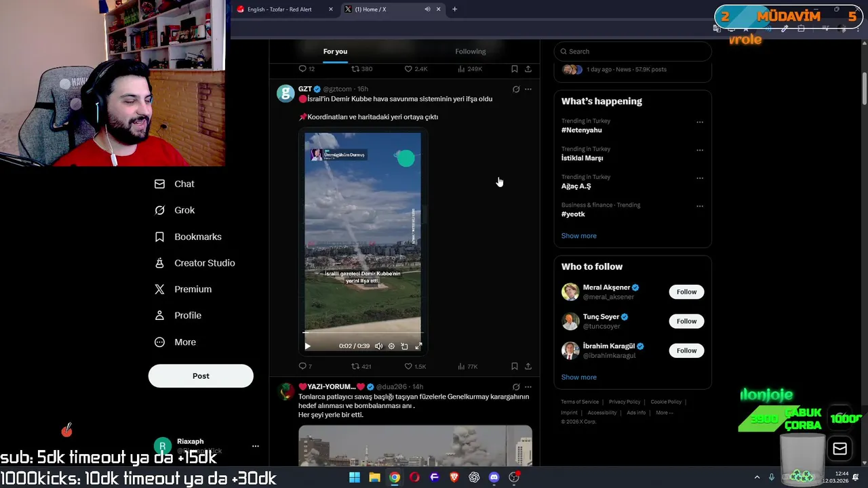Open the video settings gear

pos(391,346)
